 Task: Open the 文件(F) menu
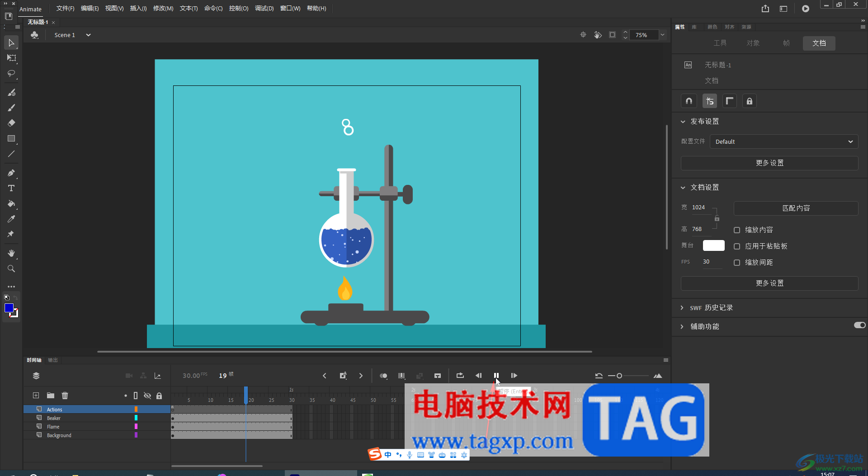65,9
